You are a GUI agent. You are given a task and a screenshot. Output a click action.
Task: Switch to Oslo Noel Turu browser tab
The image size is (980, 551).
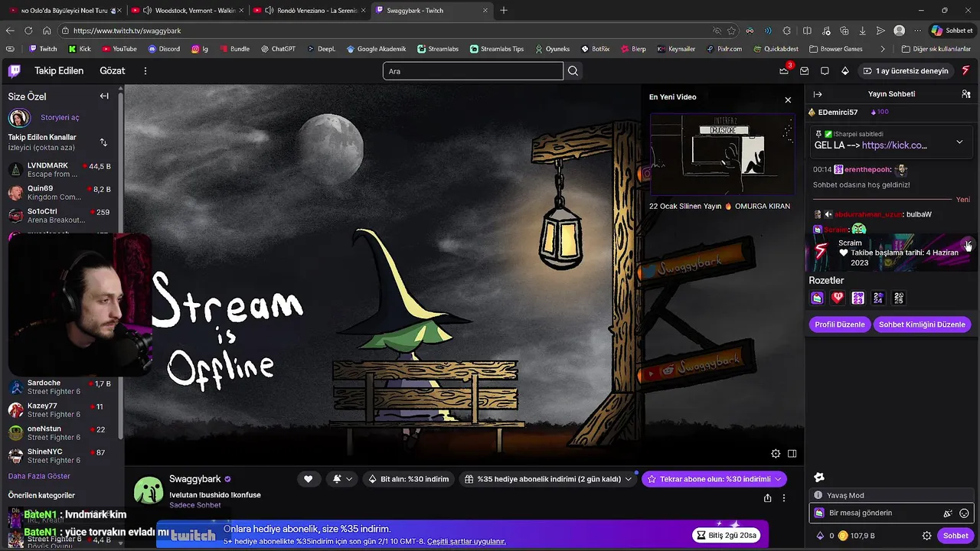(x=64, y=11)
